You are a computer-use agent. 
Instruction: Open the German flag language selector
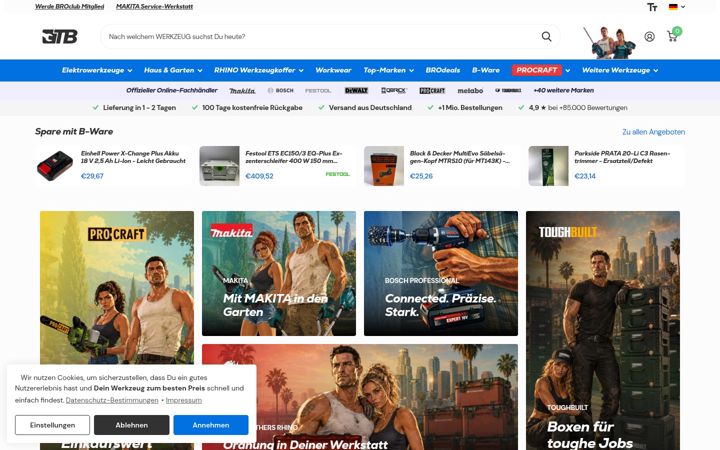point(677,7)
